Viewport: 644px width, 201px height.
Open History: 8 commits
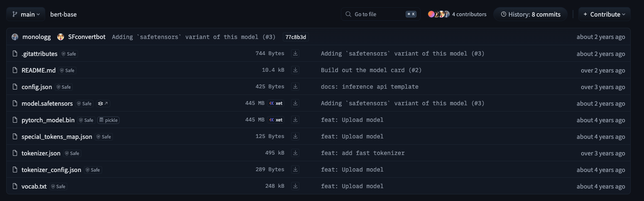coord(531,14)
